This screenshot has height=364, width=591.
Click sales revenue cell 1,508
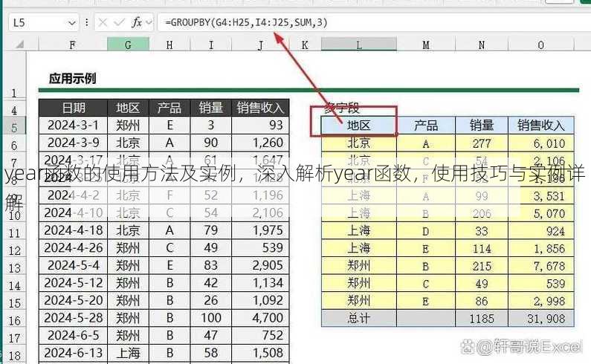click(260, 353)
